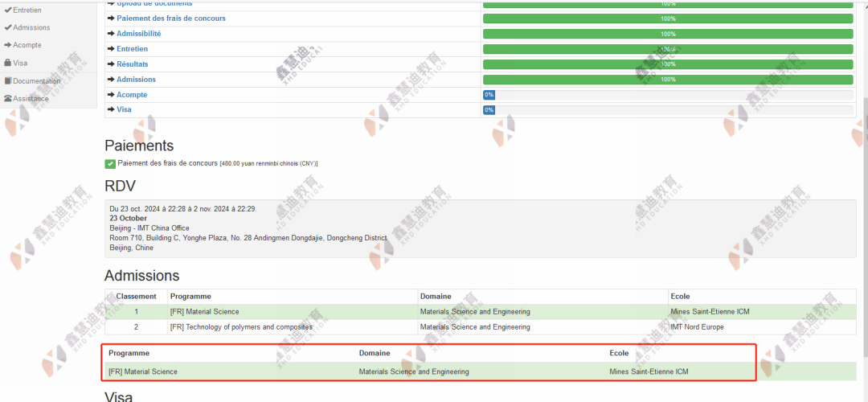Click the arrow icon before Admissibilité
Screen dimensions: 868x402
click(x=111, y=34)
